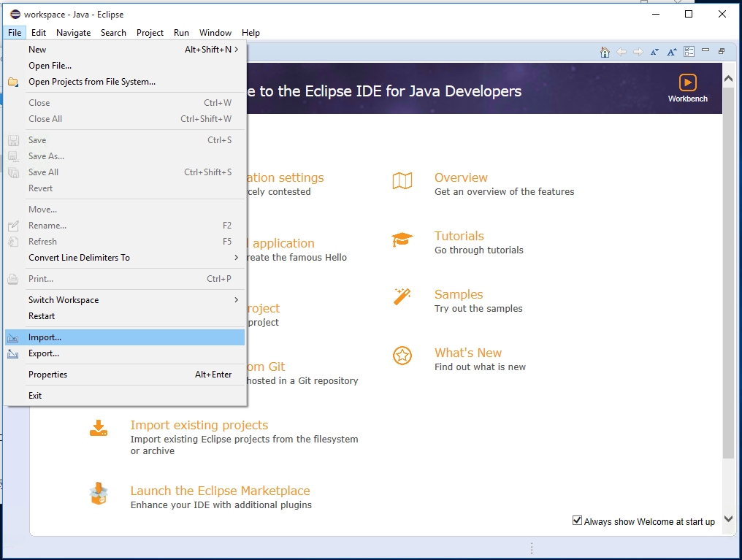The image size is (742, 560).
Task: Open the Window menu
Action: pyautogui.click(x=215, y=33)
